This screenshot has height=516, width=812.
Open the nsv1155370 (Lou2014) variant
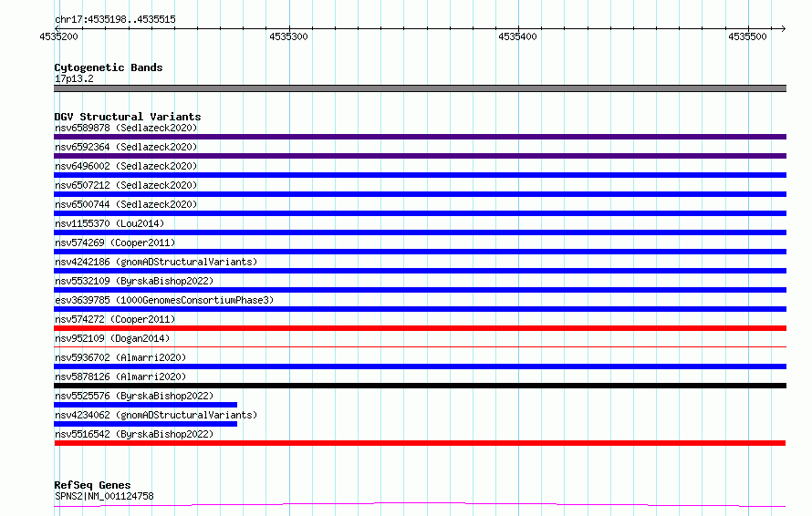click(109, 223)
